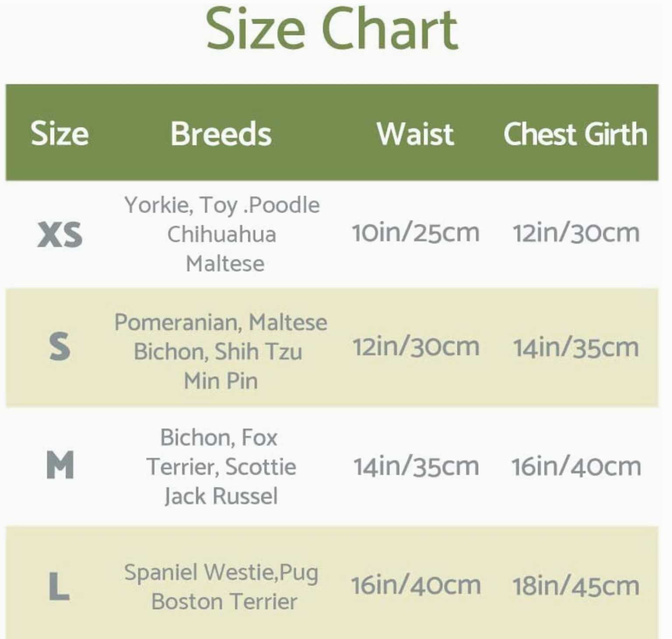Select the L size label
Viewport: 672px width, 639px height.
60,586
